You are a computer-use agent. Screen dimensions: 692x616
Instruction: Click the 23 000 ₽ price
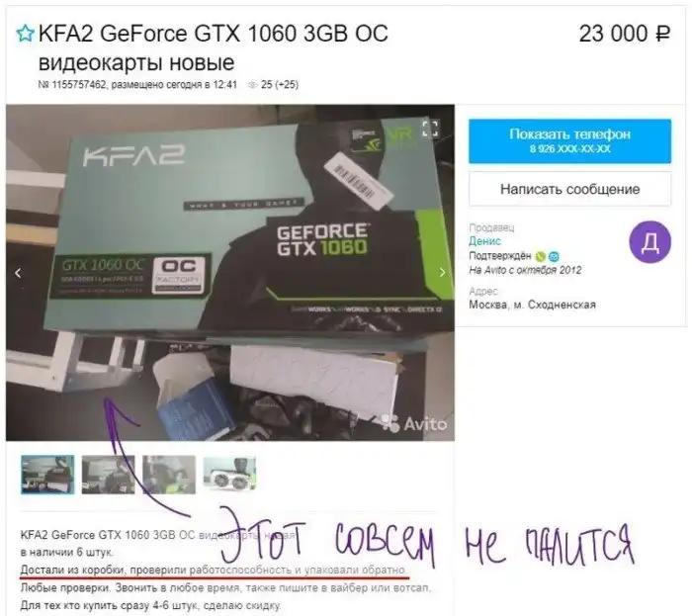click(625, 34)
